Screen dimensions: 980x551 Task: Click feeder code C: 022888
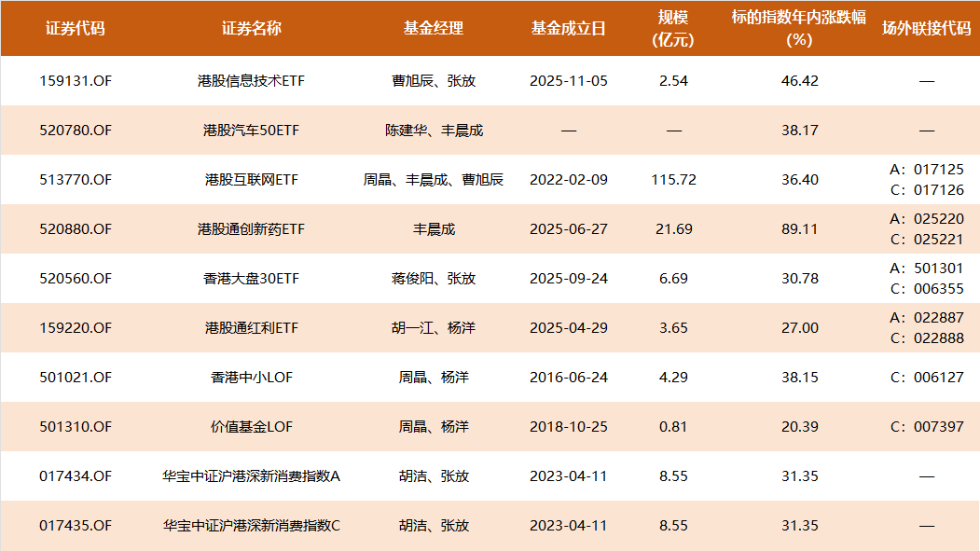click(927, 338)
